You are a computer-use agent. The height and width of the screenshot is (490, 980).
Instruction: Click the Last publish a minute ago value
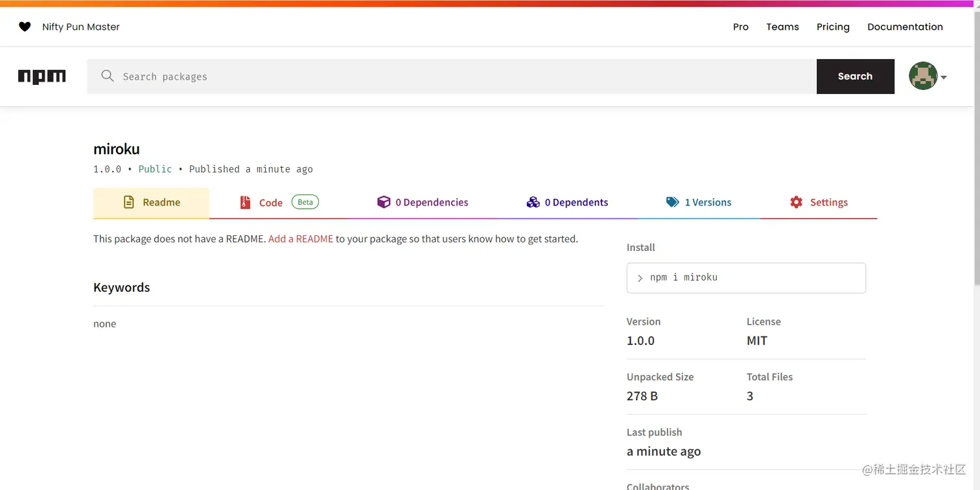click(664, 452)
